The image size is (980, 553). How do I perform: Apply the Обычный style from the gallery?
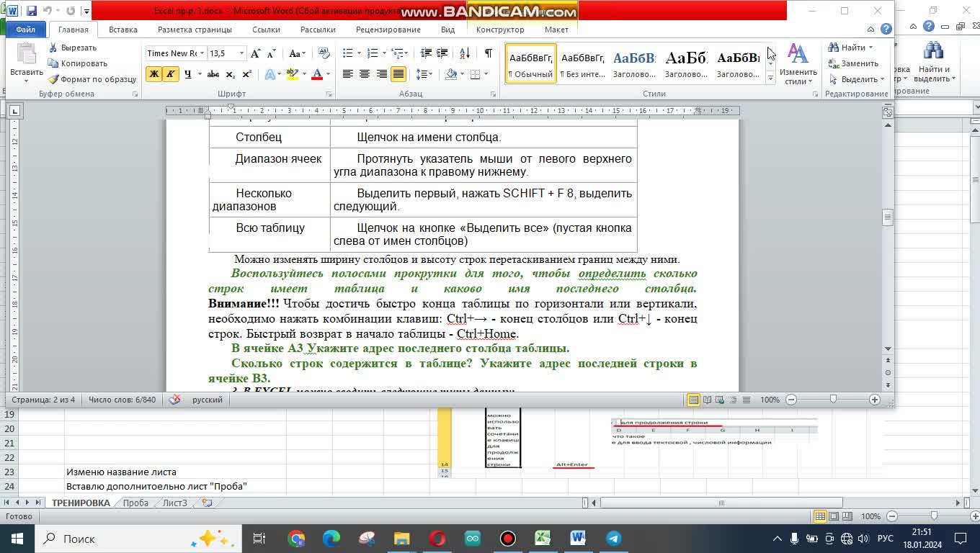pyautogui.click(x=531, y=63)
